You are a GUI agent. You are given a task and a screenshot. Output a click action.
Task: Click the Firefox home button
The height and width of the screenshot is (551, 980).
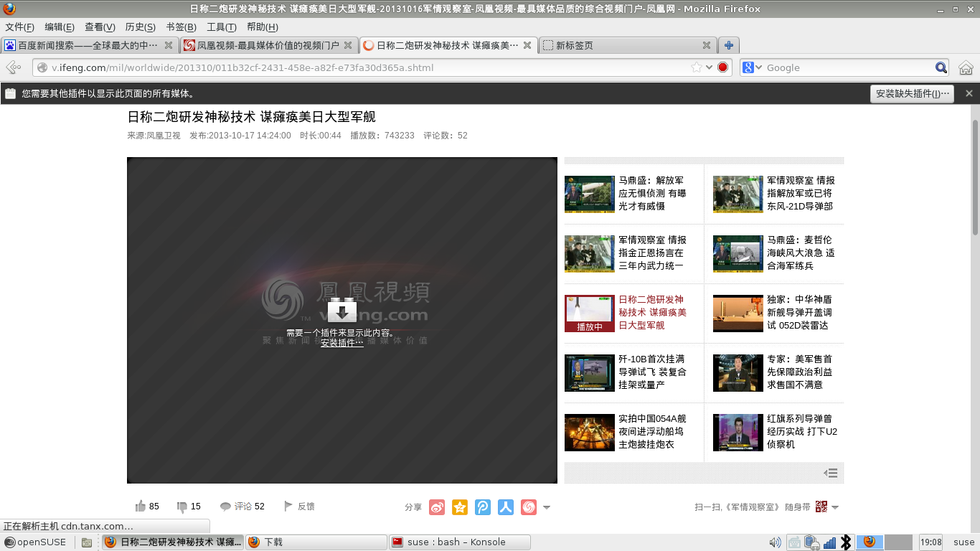(966, 67)
